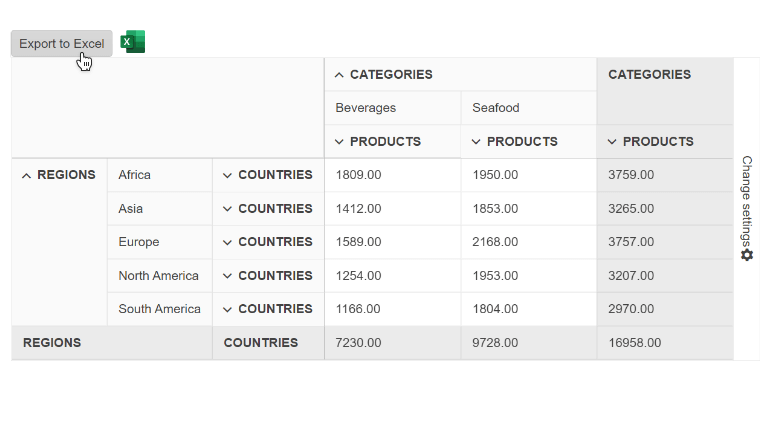Image resolution: width=770 pixels, height=424 pixels.
Task: Click the Beverages total 7230.00 cell
Action: (358, 343)
